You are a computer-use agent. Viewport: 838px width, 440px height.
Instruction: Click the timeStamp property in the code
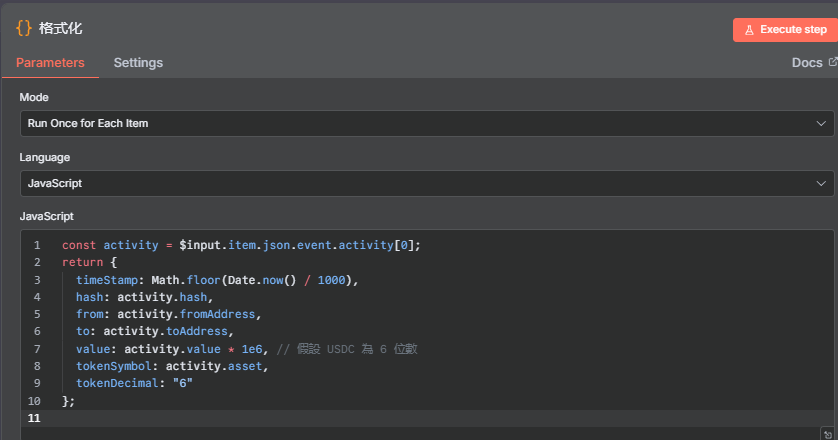coord(106,280)
